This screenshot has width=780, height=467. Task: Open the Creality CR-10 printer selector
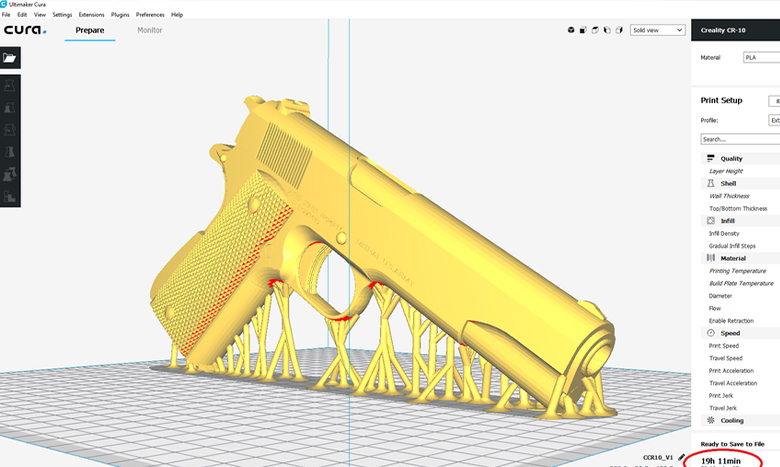pos(736,30)
